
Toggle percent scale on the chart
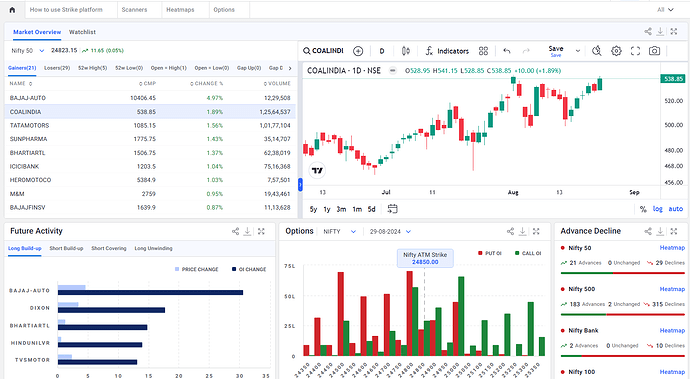[x=643, y=209]
